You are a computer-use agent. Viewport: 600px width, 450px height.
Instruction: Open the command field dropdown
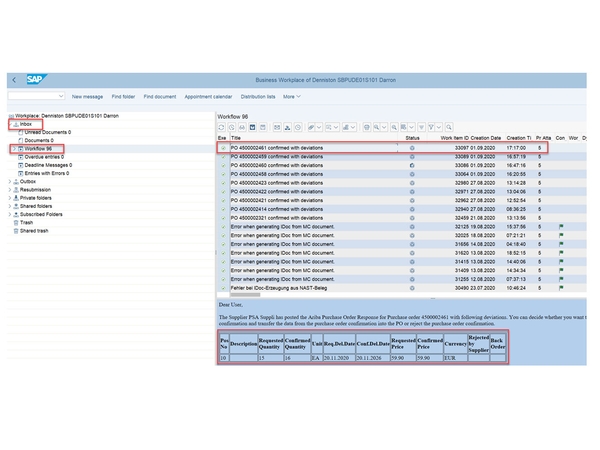[x=63, y=96]
